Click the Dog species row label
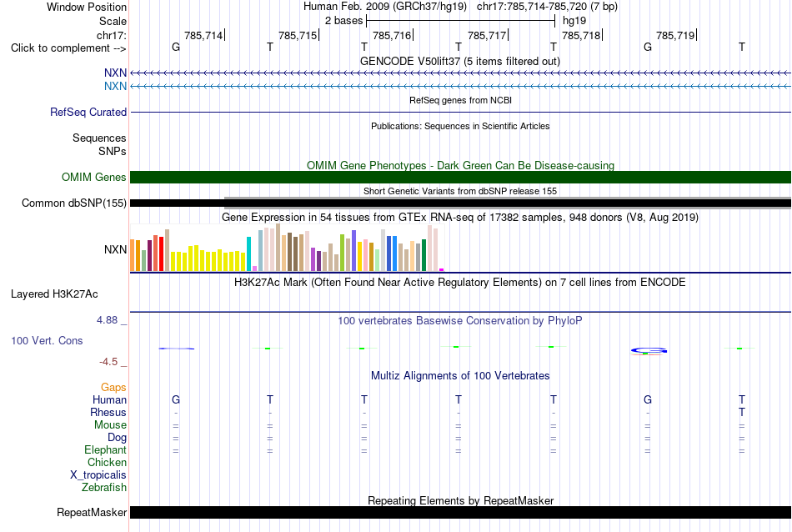Viewport: 792px width, 532px height. coord(117,438)
